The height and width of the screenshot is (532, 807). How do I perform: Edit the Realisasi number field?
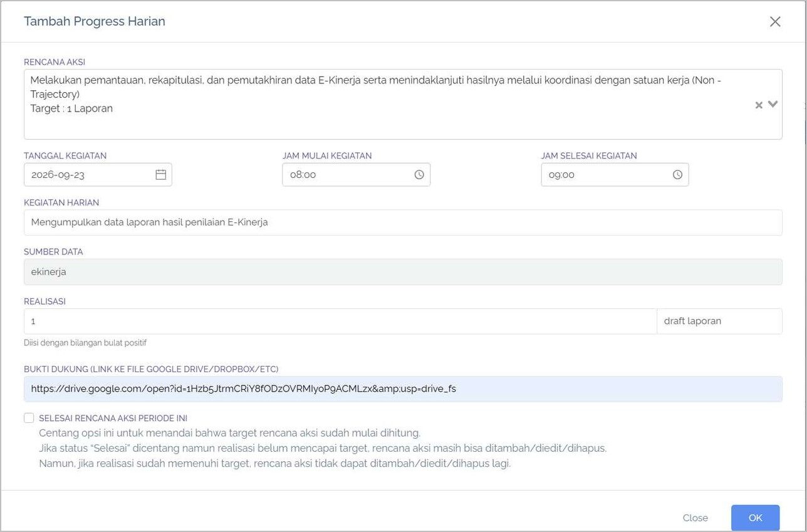(x=340, y=321)
